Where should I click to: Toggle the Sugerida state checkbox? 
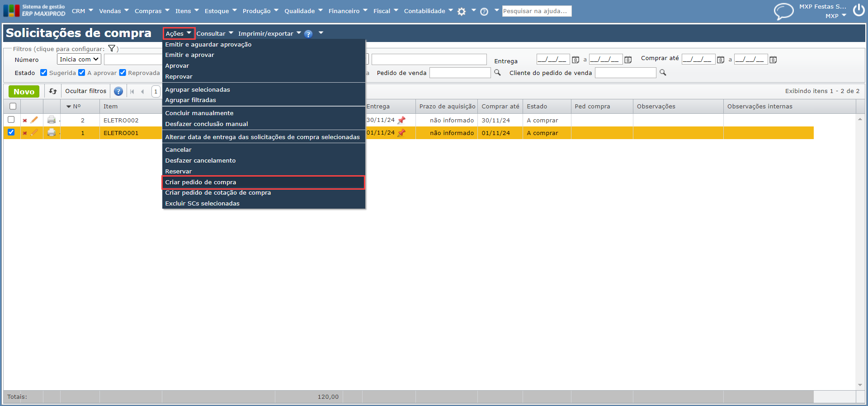43,73
